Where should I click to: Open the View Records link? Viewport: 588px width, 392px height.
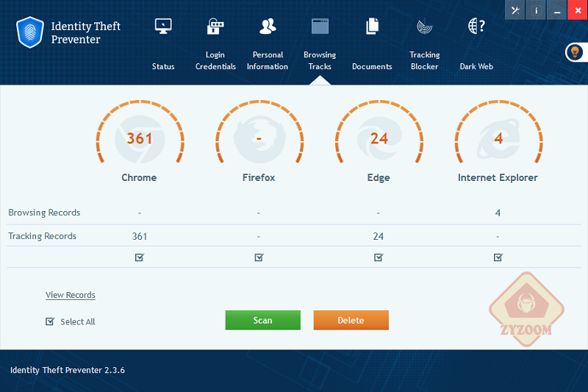tap(71, 295)
